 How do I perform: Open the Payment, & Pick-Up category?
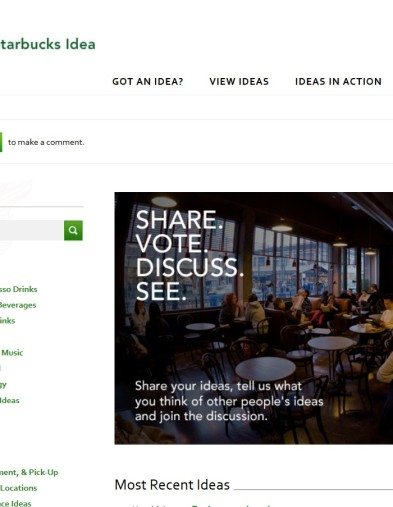[x=29, y=472]
